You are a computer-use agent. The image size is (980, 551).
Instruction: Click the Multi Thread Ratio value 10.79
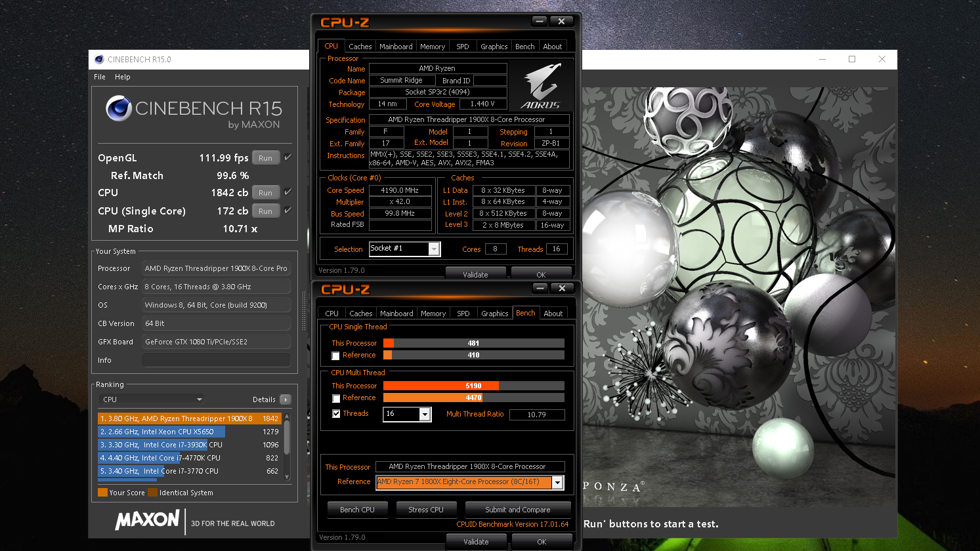[x=537, y=415]
